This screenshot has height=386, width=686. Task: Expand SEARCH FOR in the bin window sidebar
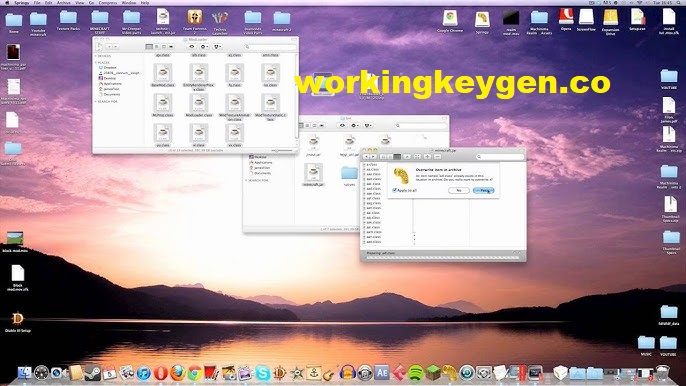click(246, 180)
